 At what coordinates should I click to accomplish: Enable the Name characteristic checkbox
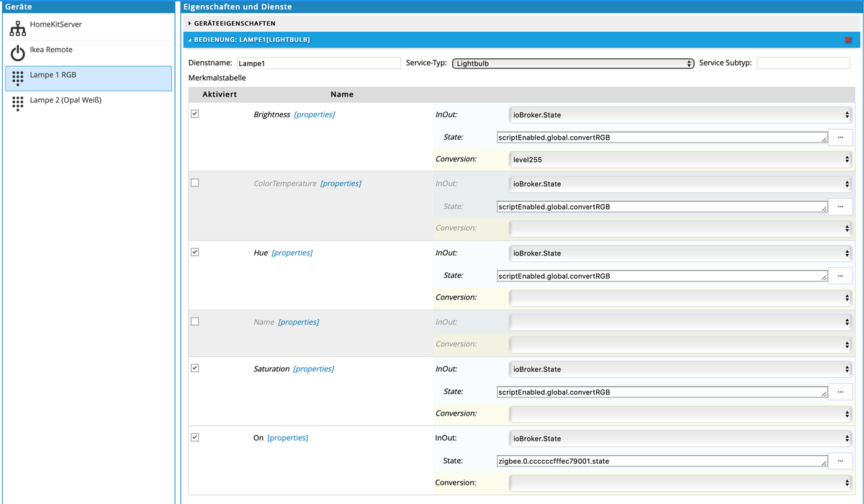(x=195, y=321)
